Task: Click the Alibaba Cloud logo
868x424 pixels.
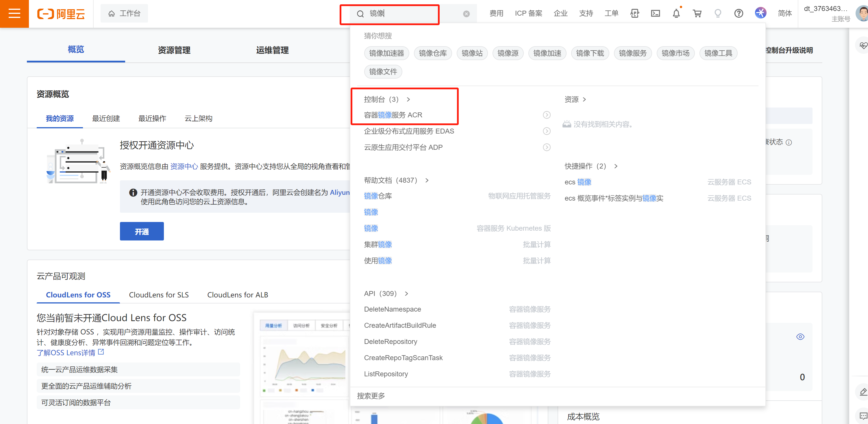Action: (61, 14)
